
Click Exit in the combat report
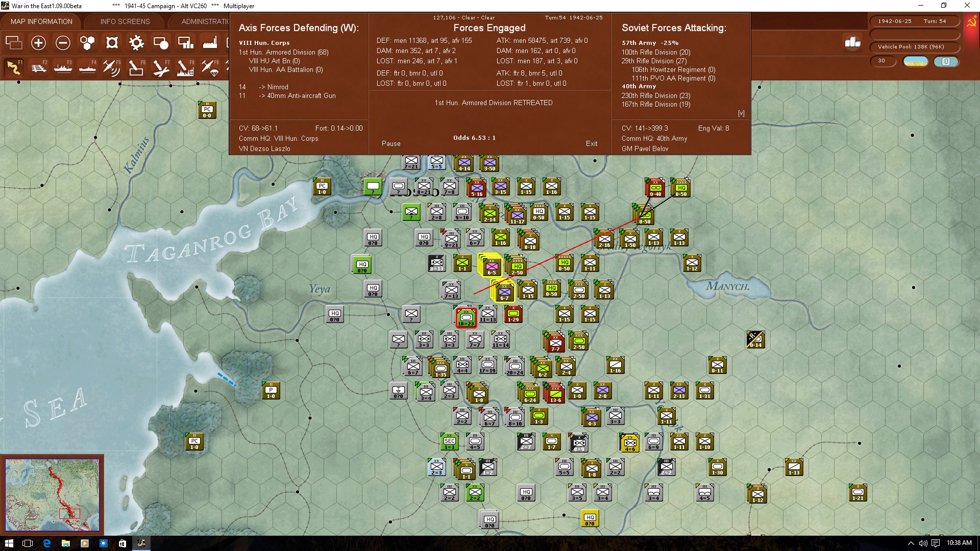click(x=592, y=143)
